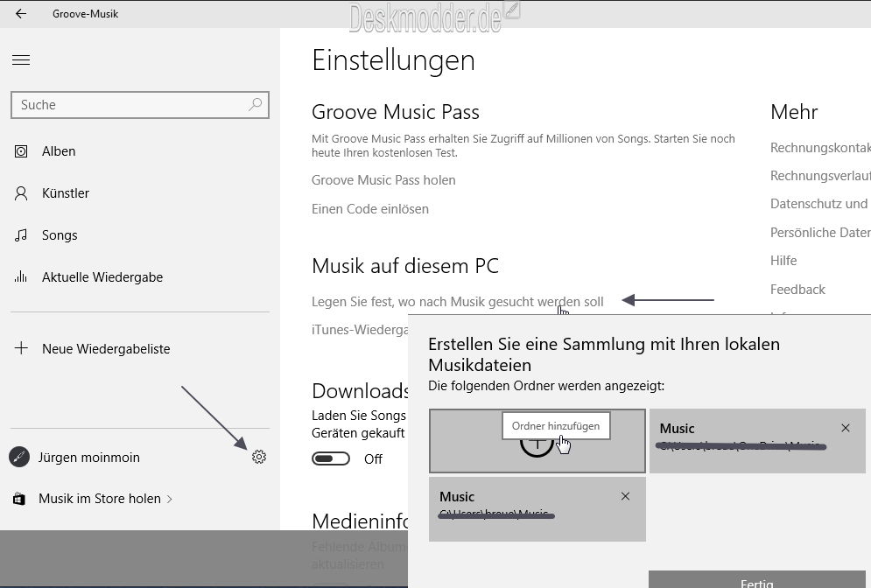Remove the OneDrive Music folder tile
The height and width of the screenshot is (588, 871).
(x=846, y=428)
